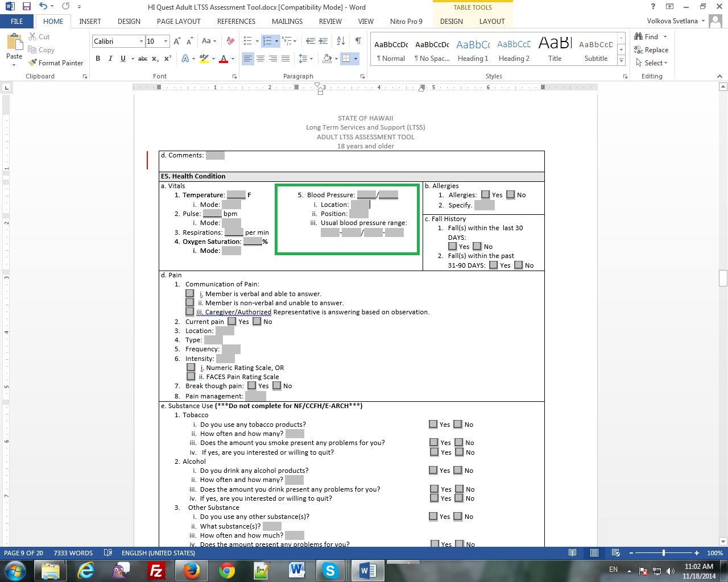Click Replace in Editing group
728x582 pixels.
651,50
